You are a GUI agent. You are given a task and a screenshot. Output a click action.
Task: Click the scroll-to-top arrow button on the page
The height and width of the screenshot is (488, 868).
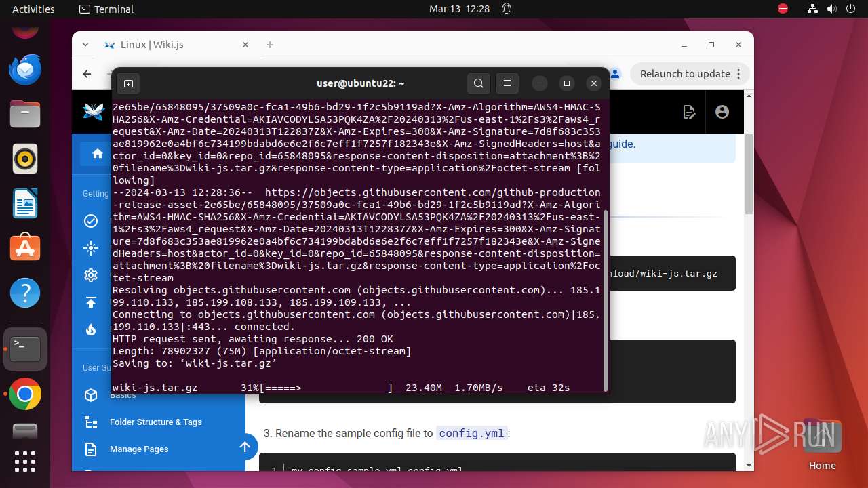(245, 447)
